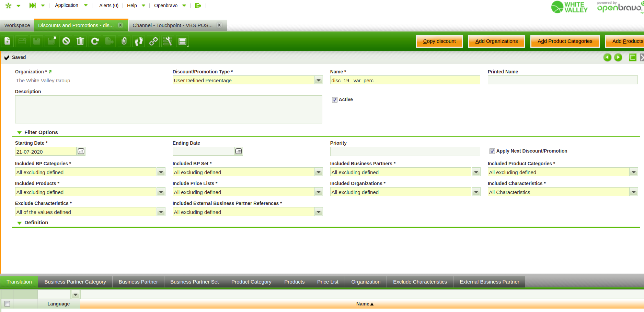
Task: Click the Add Organizations button
Action: click(x=496, y=41)
